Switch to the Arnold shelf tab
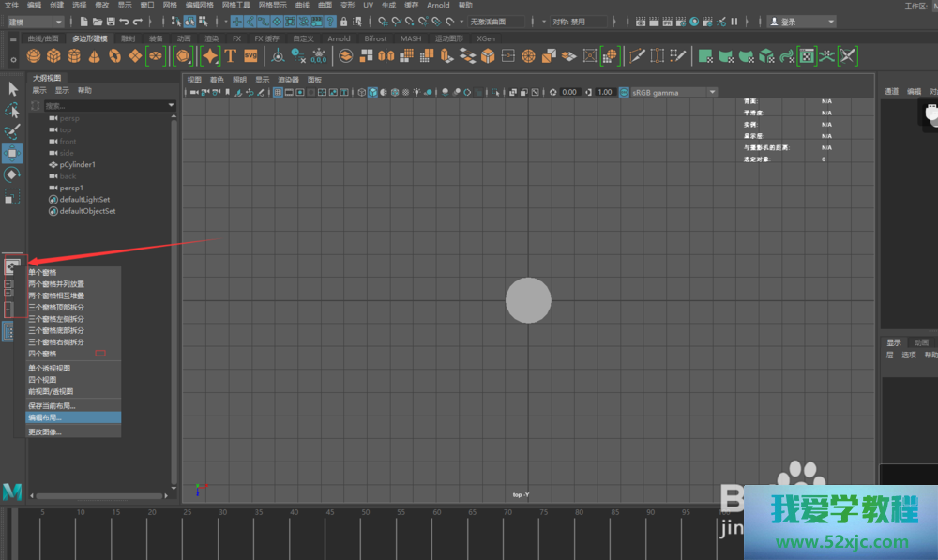This screenshot has width=938, height=560. point(339,38)
